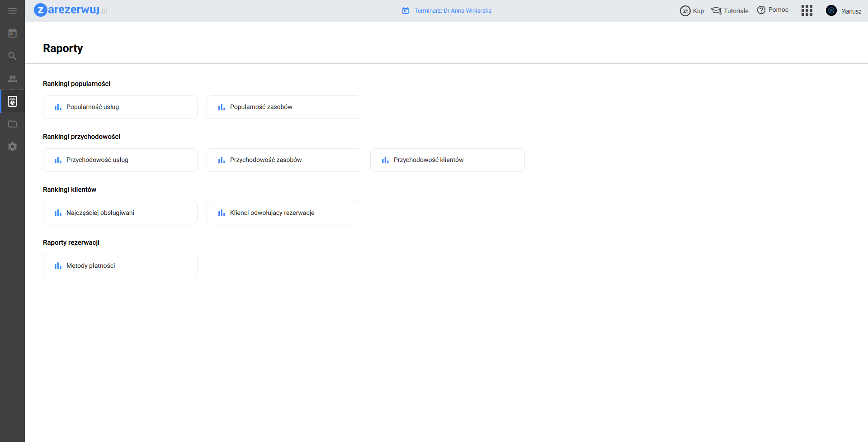Image resolution: width=868 pixels, height=442 pixels.
Task: Open the Popularność usług report
Action: pyautogui.click(x=120, y=107)
